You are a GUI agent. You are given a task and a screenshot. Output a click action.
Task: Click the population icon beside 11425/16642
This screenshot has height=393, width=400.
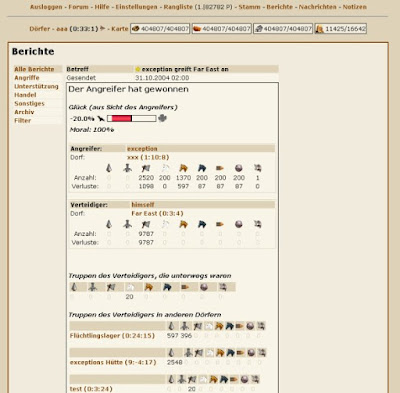tap(319, 29)
